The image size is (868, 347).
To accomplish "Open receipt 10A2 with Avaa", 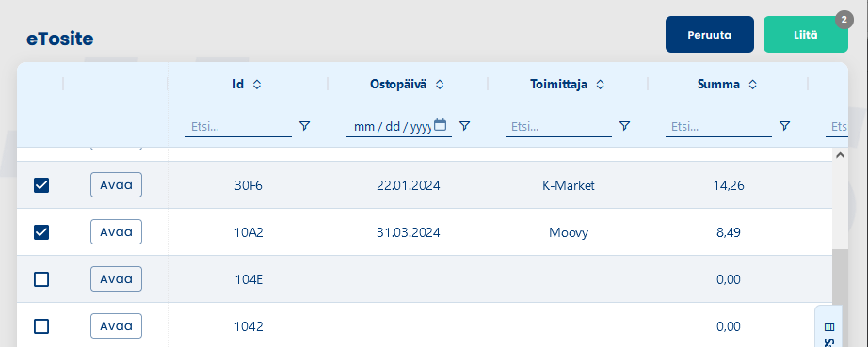I will [116, 231].
